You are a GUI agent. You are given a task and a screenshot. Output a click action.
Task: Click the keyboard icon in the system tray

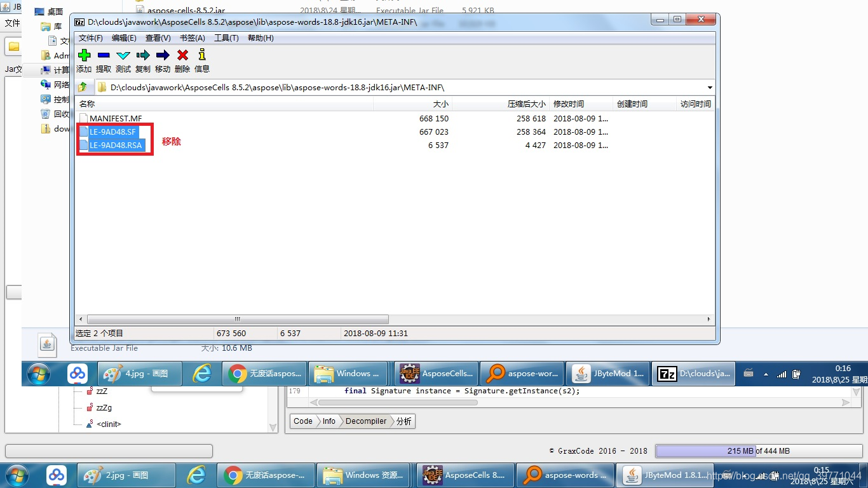(x=749, y=374)
